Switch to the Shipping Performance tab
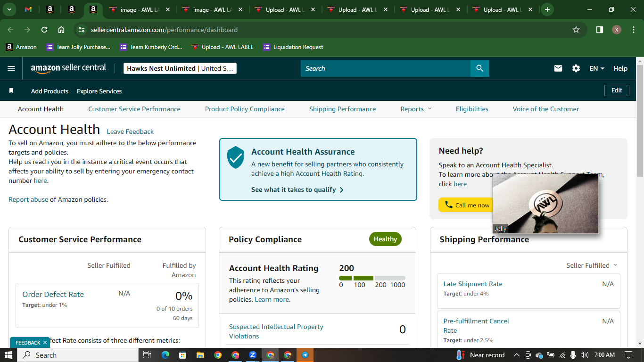644x362 pixels. (343, 109)
